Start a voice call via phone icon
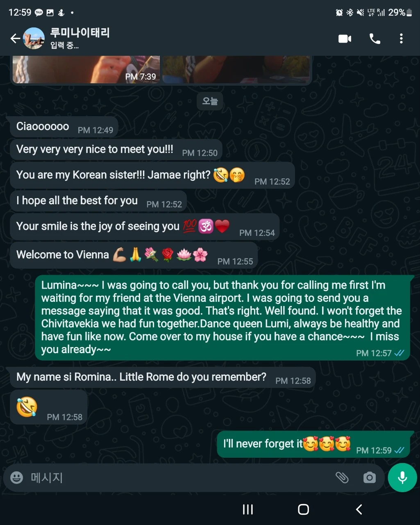 (375, 39)
